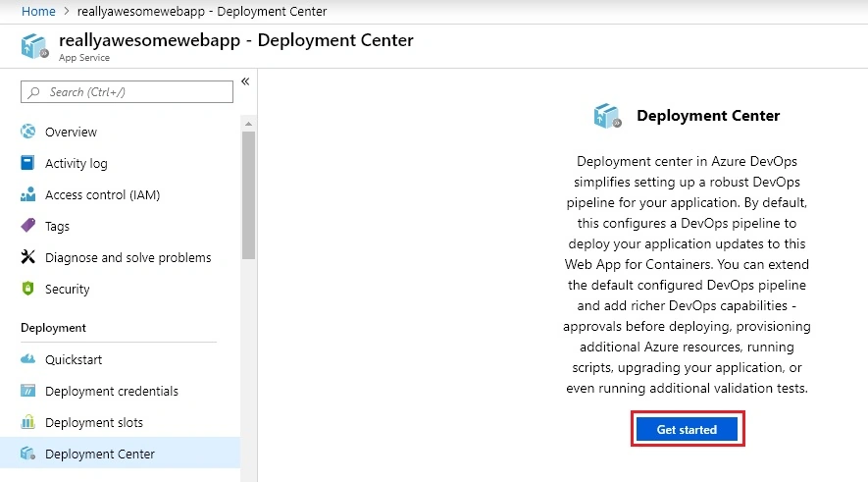The height and width of the screenshot is (482, 868).
Task: Click the page title reallyawesomewebapp - Deployment Center
Action: [x=236, y=40]
